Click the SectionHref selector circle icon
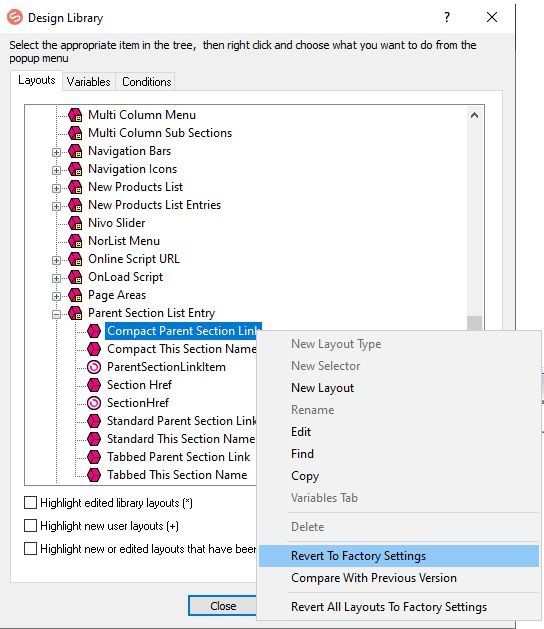 (x=94, y=403)
